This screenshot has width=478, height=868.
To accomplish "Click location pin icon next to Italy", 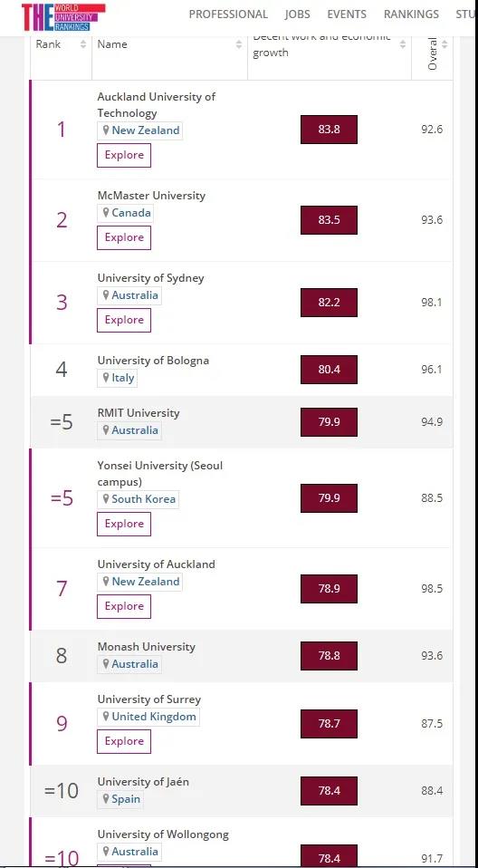I will [106, 378].
